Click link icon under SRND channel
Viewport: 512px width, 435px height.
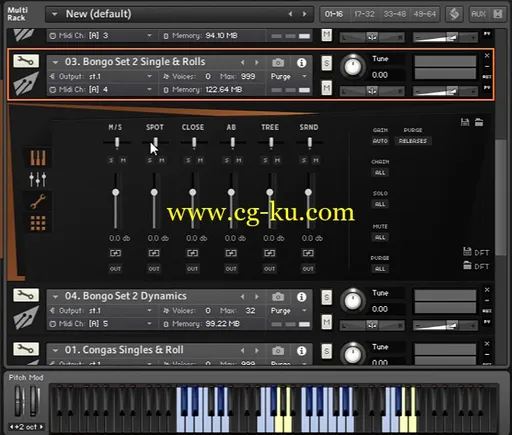(308, 253)
